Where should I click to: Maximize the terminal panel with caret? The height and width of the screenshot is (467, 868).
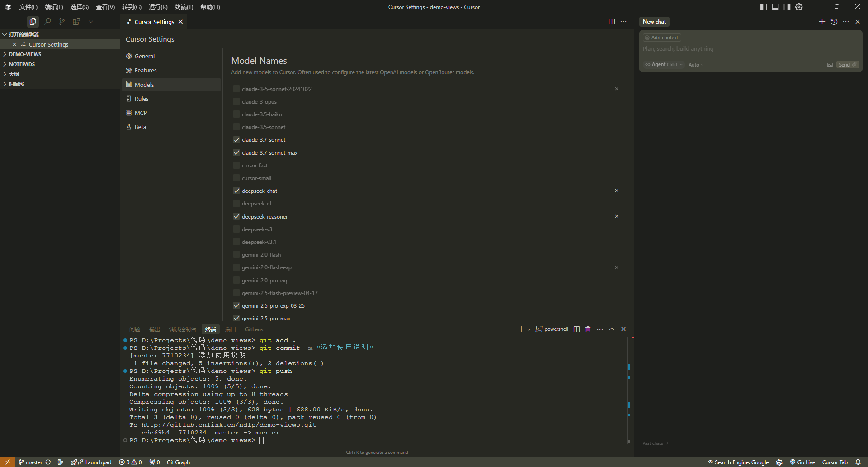612,329
